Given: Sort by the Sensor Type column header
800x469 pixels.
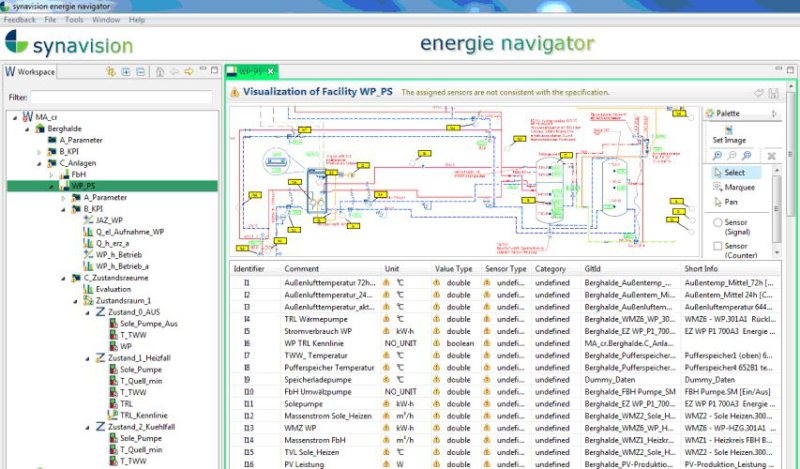Looking at the screenshot, I should (505, 268).
